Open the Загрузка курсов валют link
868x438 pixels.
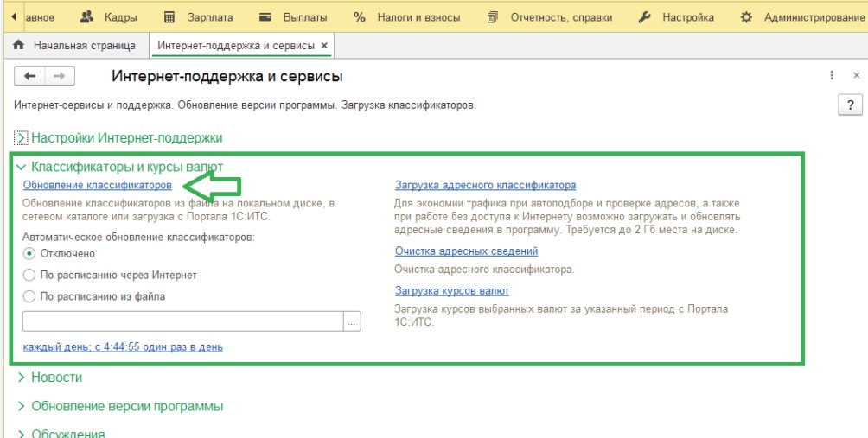(451, 291)
